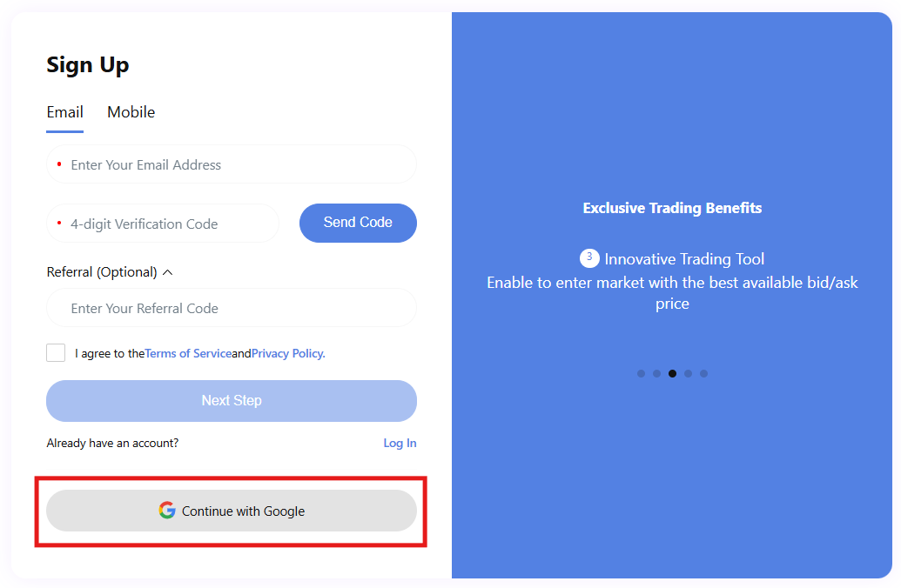The height and width of the screenshot is (588, 901).
Task: Jump to the fourth carousel dot
Action: click(688, 374)
